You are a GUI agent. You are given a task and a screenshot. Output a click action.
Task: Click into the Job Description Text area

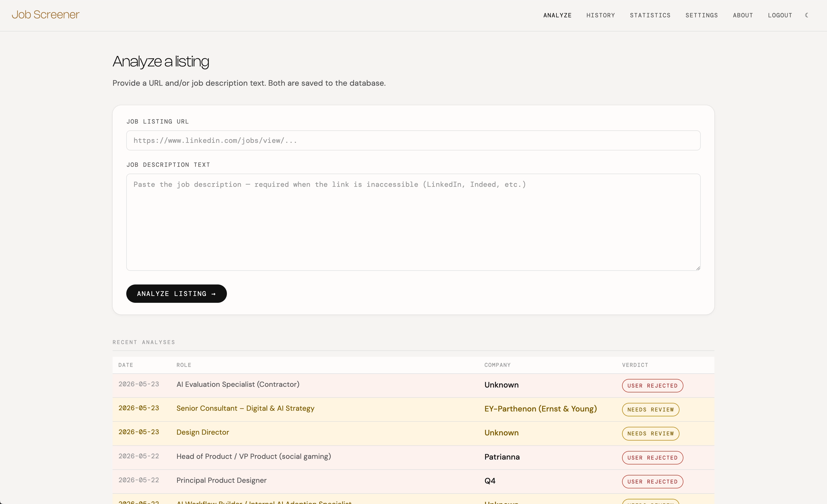tap(413, 222)
